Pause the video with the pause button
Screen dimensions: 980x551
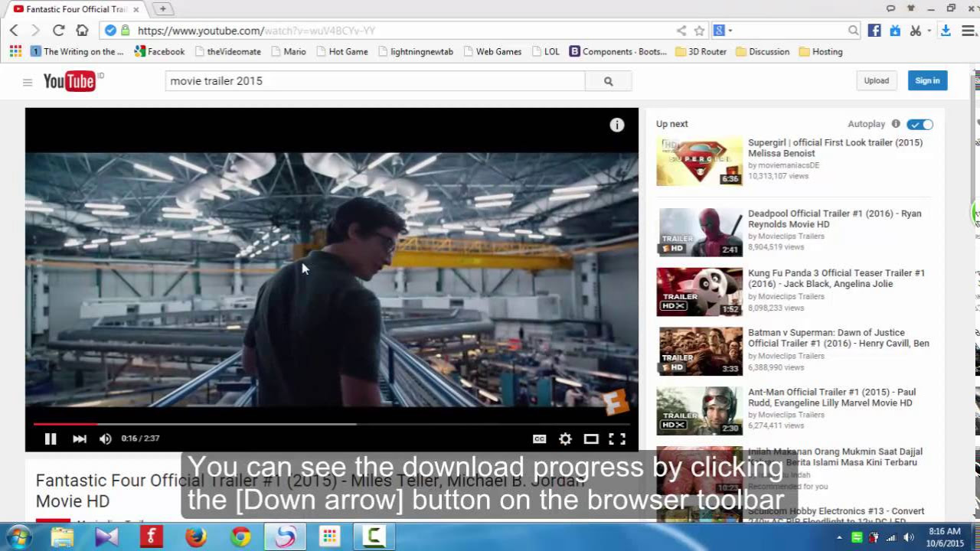(51, 439)
